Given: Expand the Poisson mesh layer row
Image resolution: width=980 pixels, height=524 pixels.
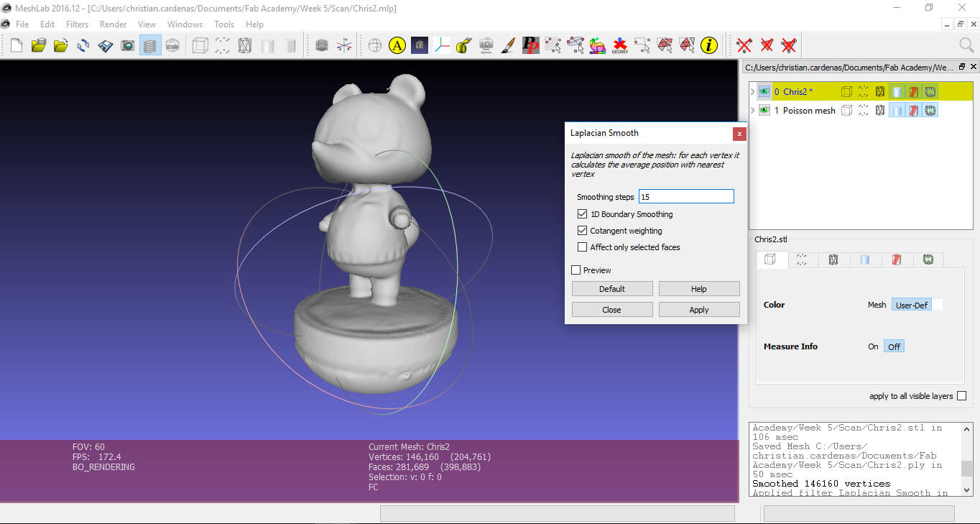Looking at the screenshot, I should [752, 110].
